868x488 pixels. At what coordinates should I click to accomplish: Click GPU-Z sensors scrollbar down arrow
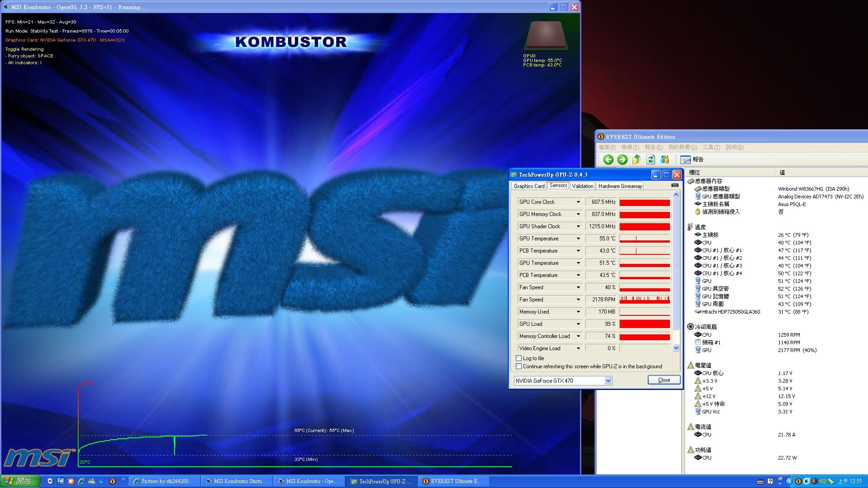(x=676, y=347)
